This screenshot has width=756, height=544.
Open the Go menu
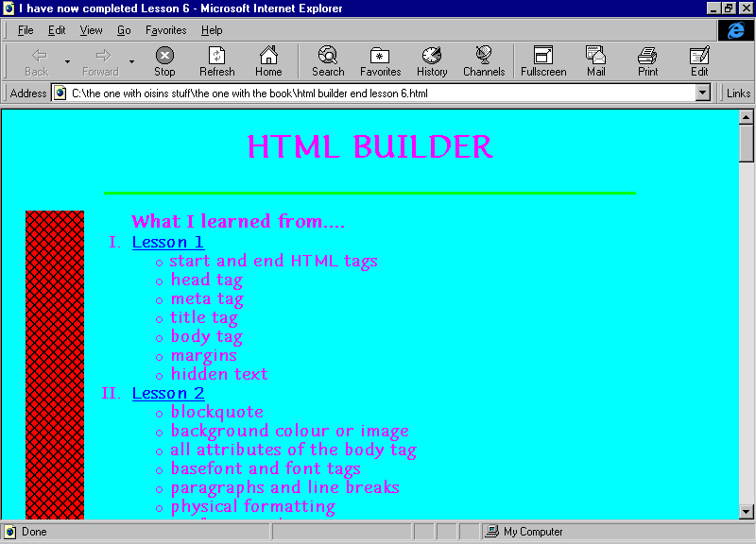coord(124,30)
